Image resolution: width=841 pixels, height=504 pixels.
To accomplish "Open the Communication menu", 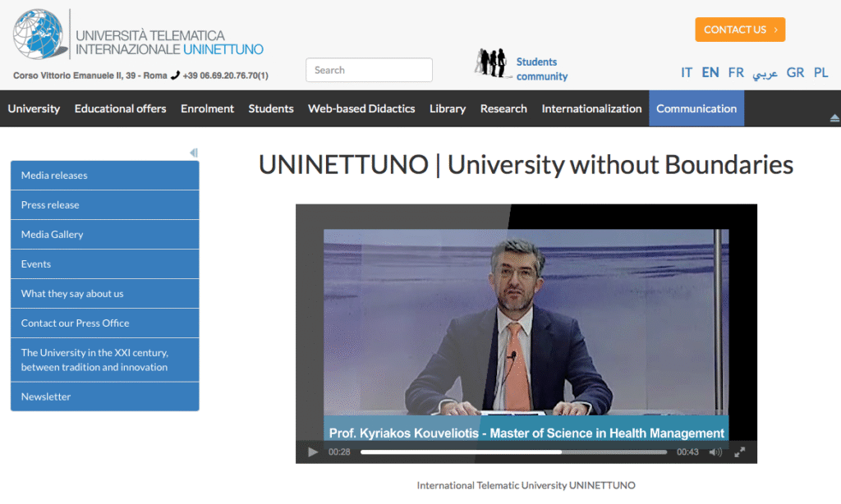I will (x=696, y=108).
